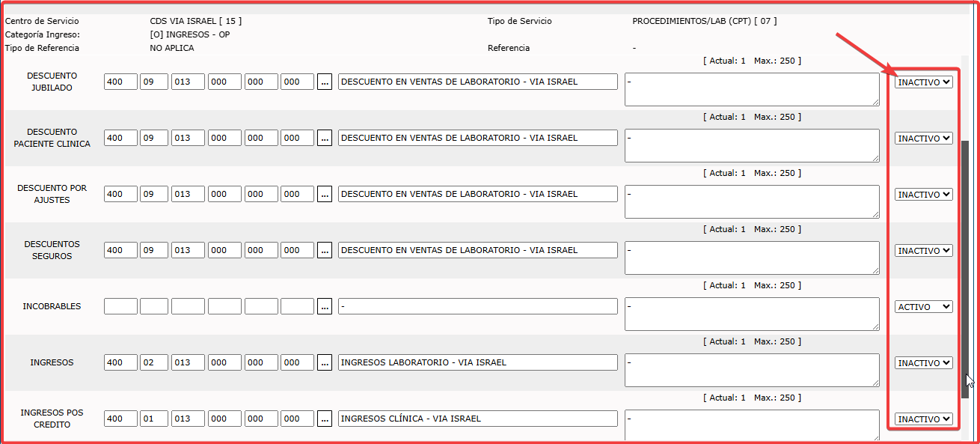Open status dropdown for DESCUENTO JUBILADO
980x444 pixels.
coord(924,82)
